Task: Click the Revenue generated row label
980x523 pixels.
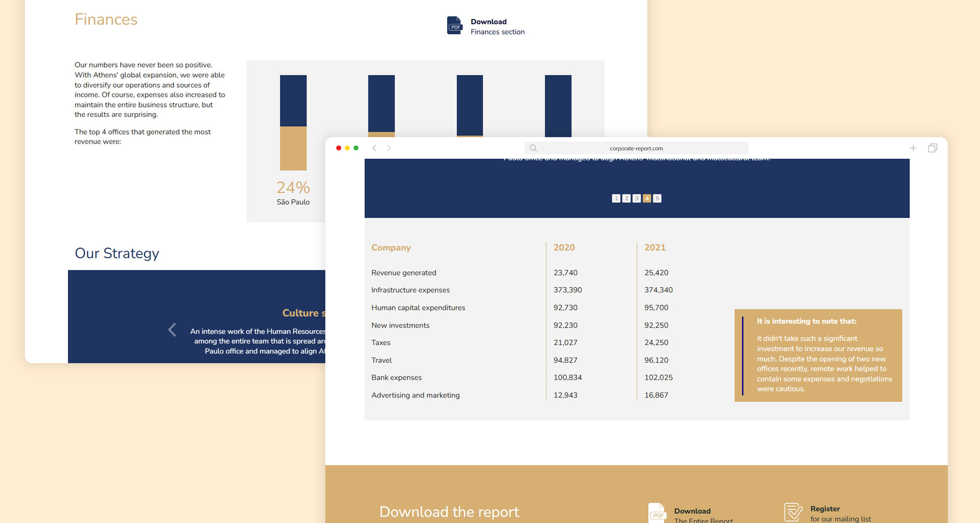Action: click(404, 272)
